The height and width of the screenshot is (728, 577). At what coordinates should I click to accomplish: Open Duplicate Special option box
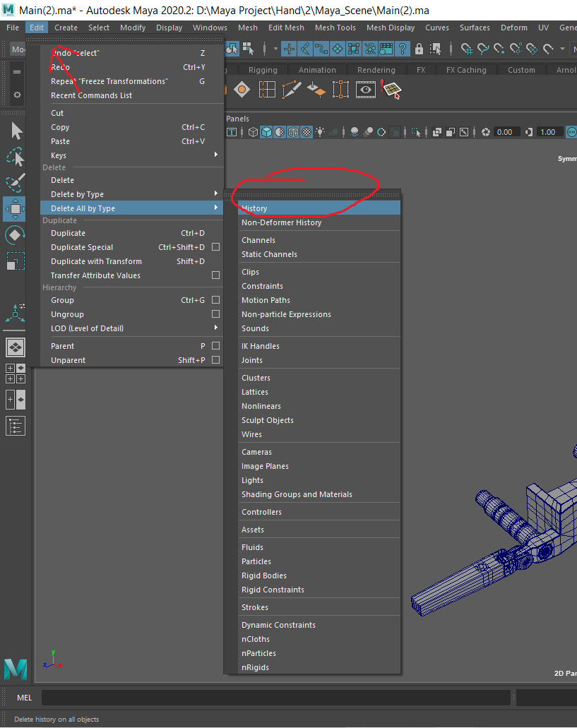[216, 247]
